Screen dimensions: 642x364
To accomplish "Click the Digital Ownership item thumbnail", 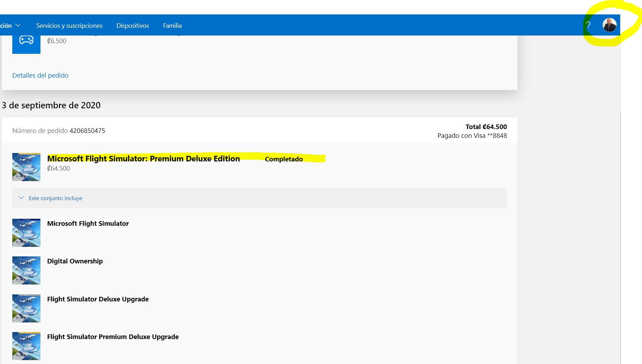I will 26,270.
